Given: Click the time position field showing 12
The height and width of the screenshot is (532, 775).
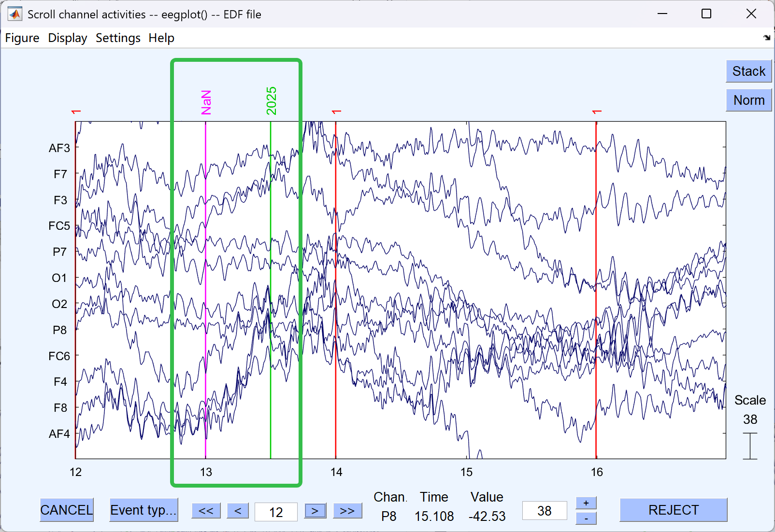Looking at the screenshot, I should (276, 512).
